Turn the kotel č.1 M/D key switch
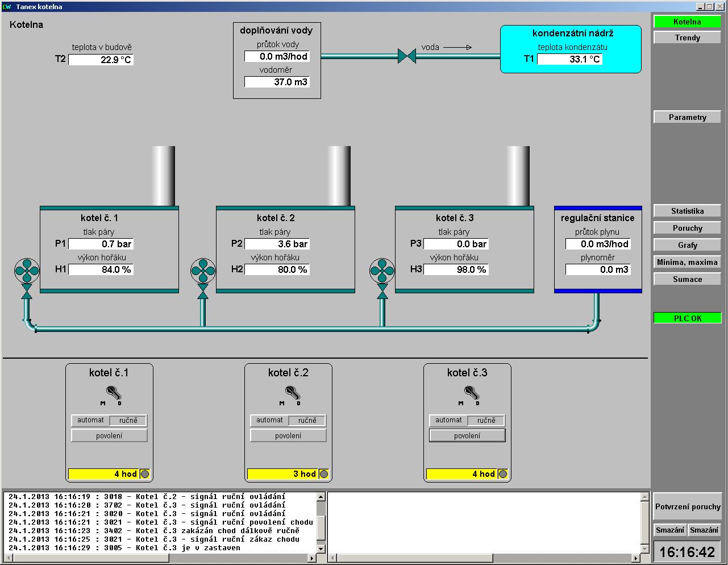728x565 pixels. point(112,393)
